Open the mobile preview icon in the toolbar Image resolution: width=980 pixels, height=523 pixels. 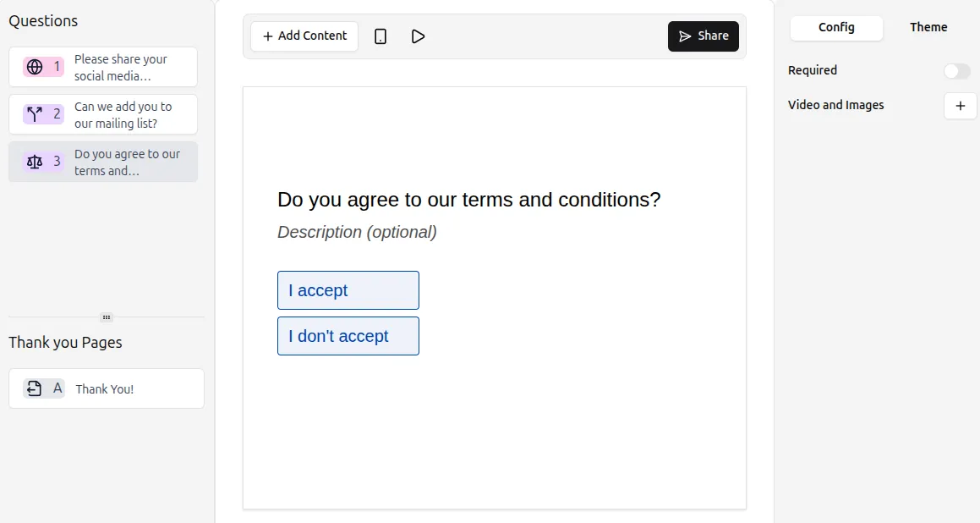point(381,36)
